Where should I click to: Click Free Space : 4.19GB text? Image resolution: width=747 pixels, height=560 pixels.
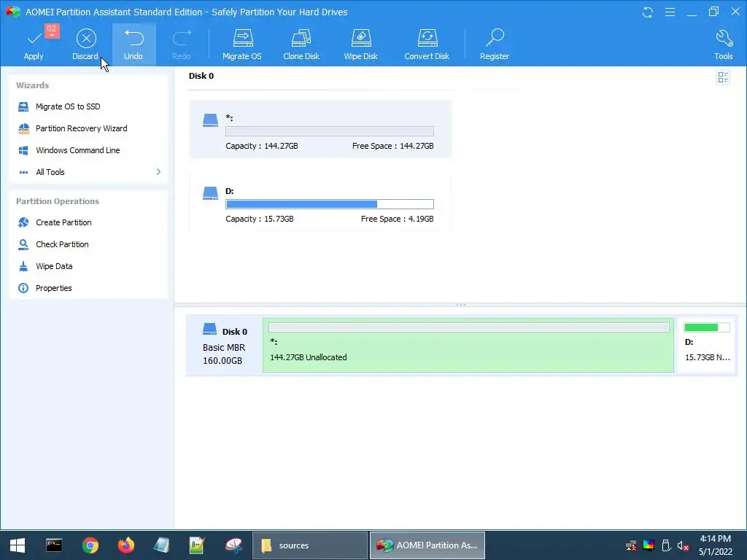398,219
